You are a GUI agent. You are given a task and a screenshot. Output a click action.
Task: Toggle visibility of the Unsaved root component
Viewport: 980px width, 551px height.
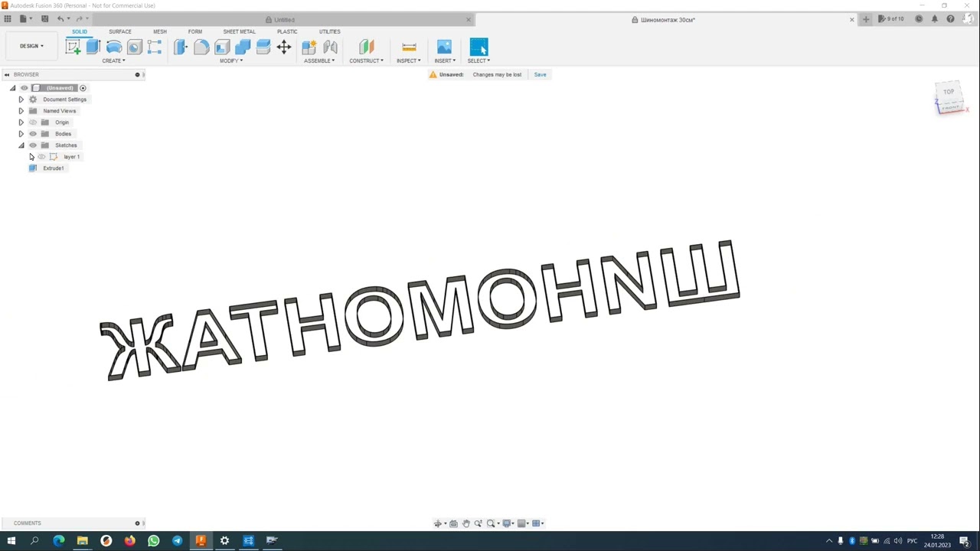(x=24, y=88)
